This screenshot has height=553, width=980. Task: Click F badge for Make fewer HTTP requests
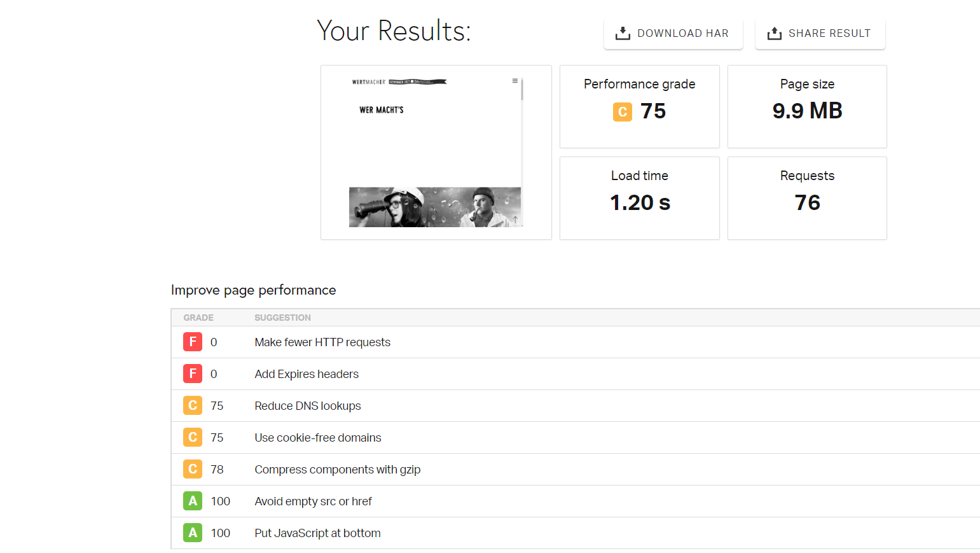[x=193, y=342]
